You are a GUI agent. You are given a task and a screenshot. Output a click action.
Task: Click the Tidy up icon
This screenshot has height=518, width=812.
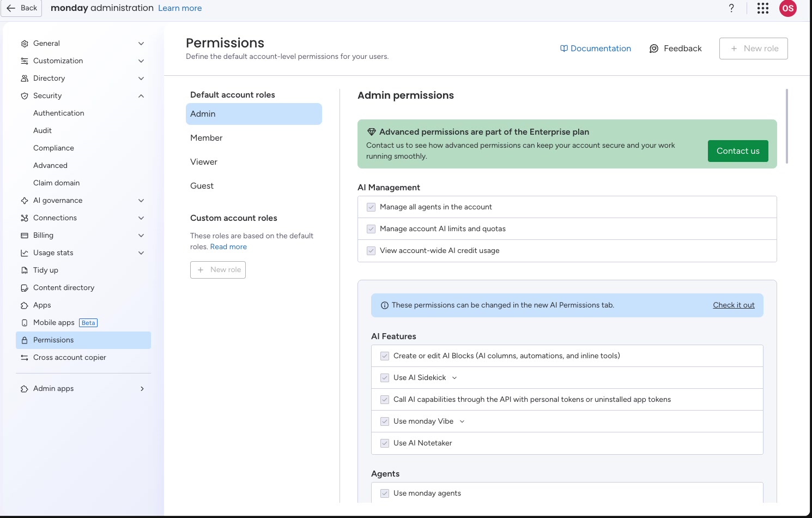(25, 270)
